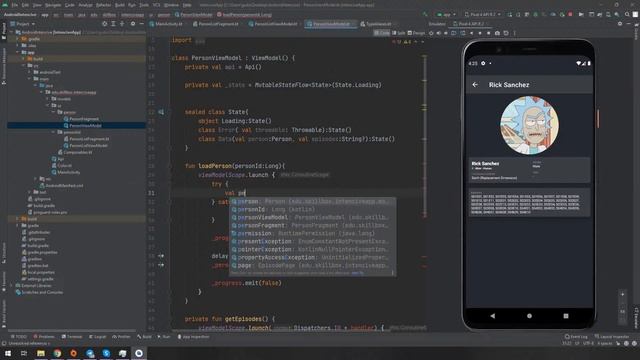Image resolution: width=640 pixels, height=360 pixels.
Task: Choose 'personViewModel' completion suggestion
Action: [312, 217]
